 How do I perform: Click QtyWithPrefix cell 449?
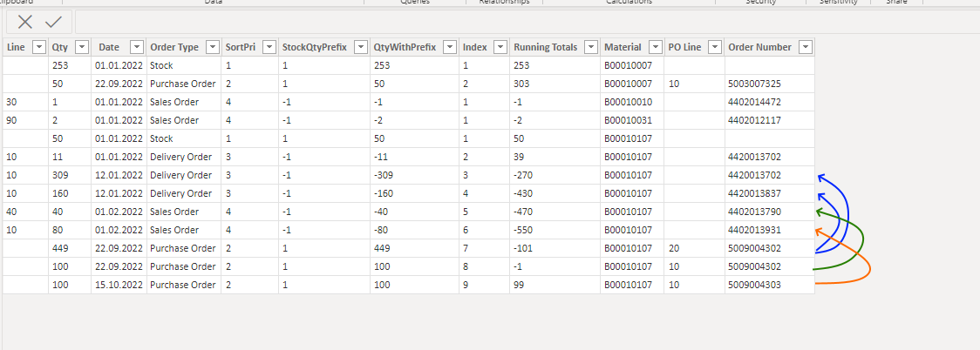coord(414,248)
